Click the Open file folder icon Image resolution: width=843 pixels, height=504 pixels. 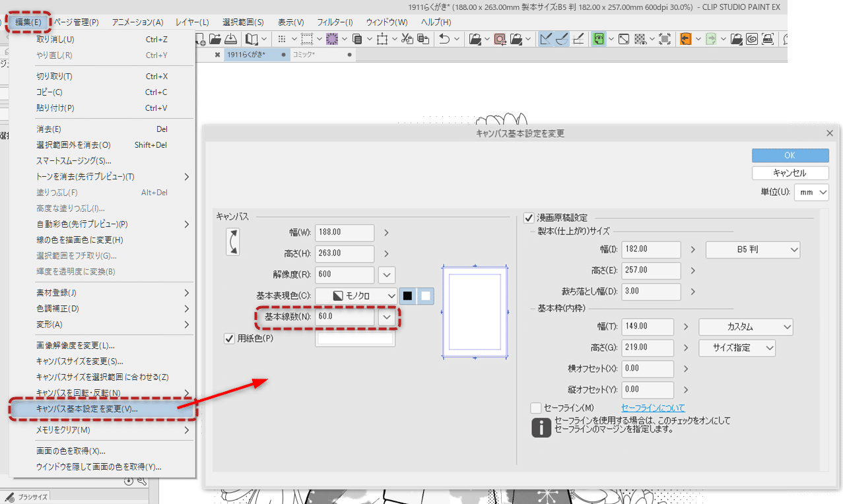click(215, 39)
